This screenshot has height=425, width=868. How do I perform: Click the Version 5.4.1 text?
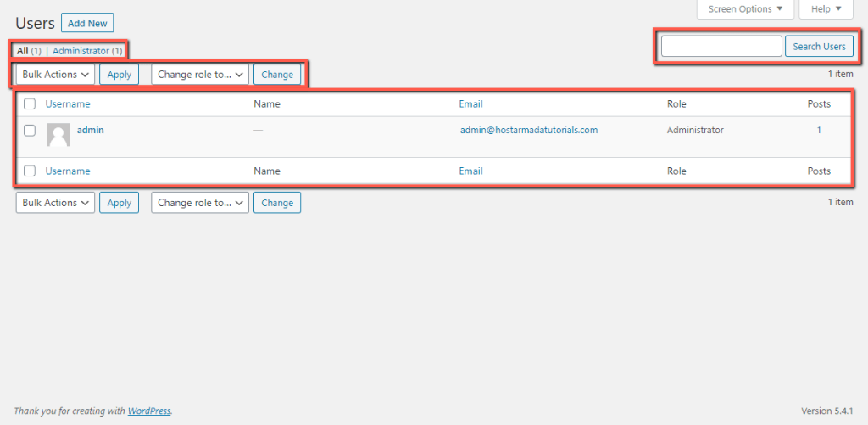point(827,411)
